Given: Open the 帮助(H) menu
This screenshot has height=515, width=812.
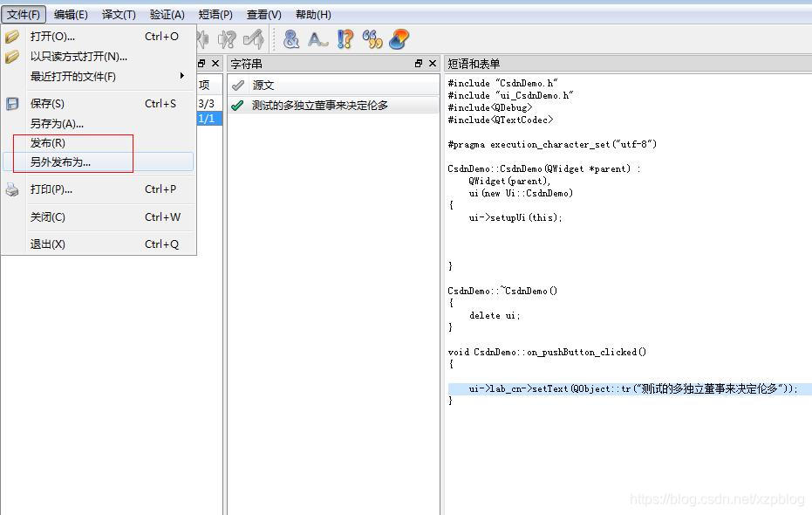Looking at the screenshot, I should click(313, 15).
